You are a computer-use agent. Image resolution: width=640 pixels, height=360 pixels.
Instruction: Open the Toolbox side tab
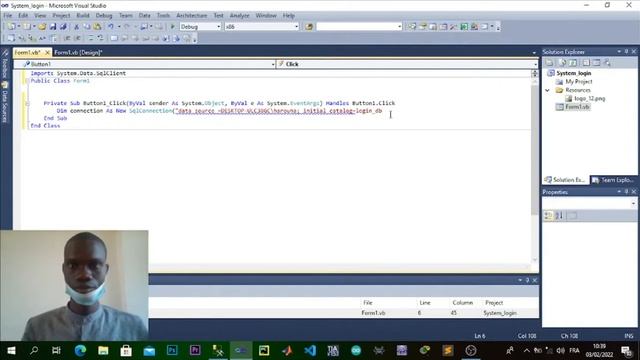[x=5, y=64]
